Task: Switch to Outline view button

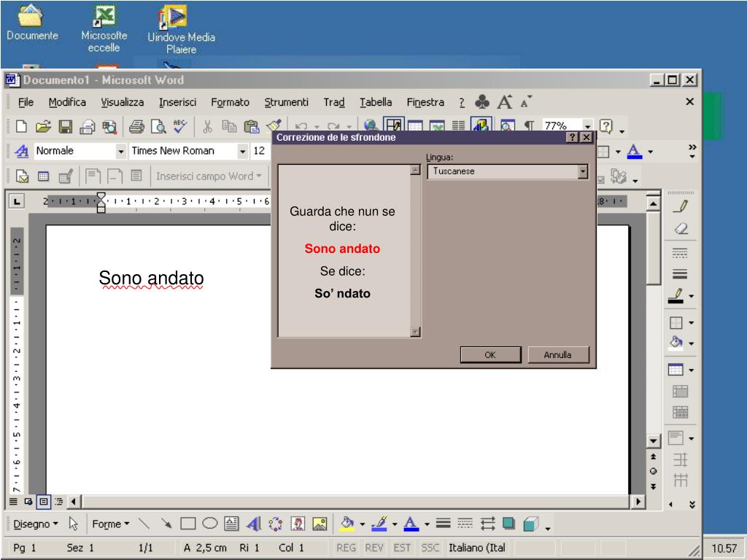Action: [58, 502]
